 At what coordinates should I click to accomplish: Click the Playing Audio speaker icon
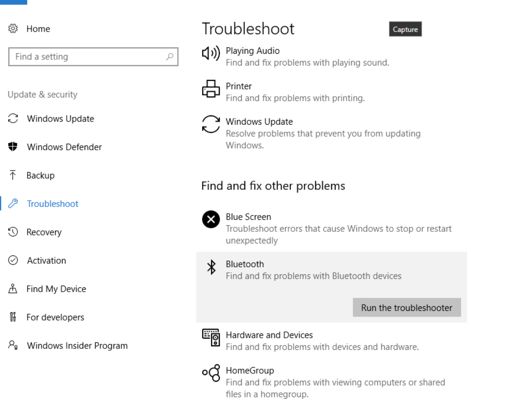[x=211, y=54]
